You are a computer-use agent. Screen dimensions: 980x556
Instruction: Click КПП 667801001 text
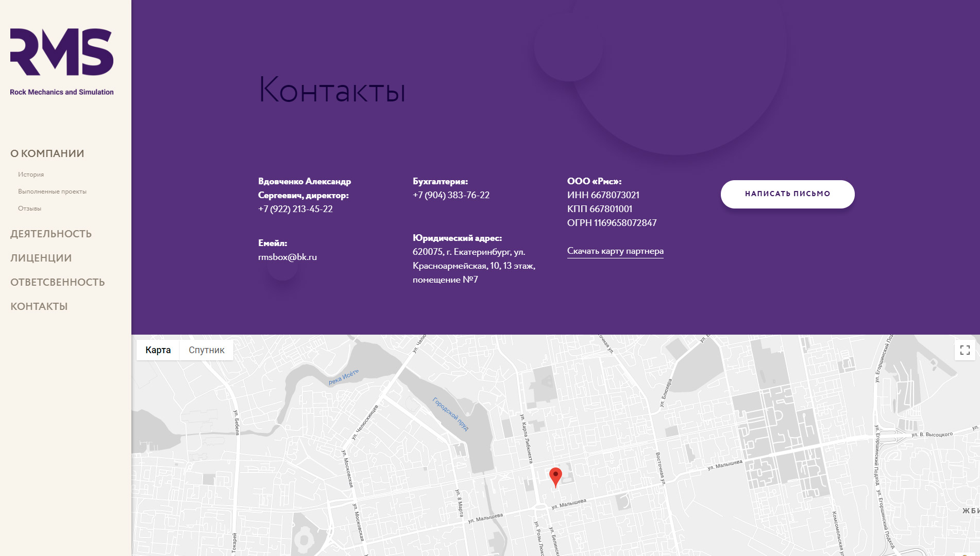click(x=600, y=209)
